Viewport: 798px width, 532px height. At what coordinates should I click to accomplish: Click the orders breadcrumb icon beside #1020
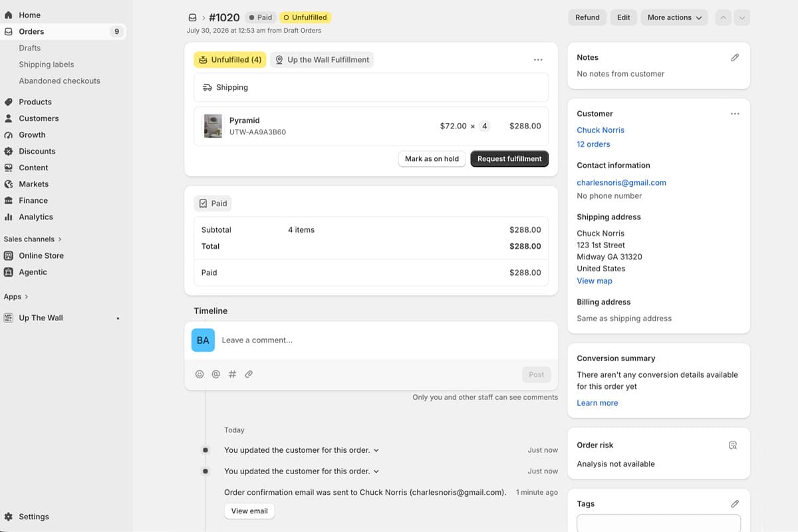(193, 18)
